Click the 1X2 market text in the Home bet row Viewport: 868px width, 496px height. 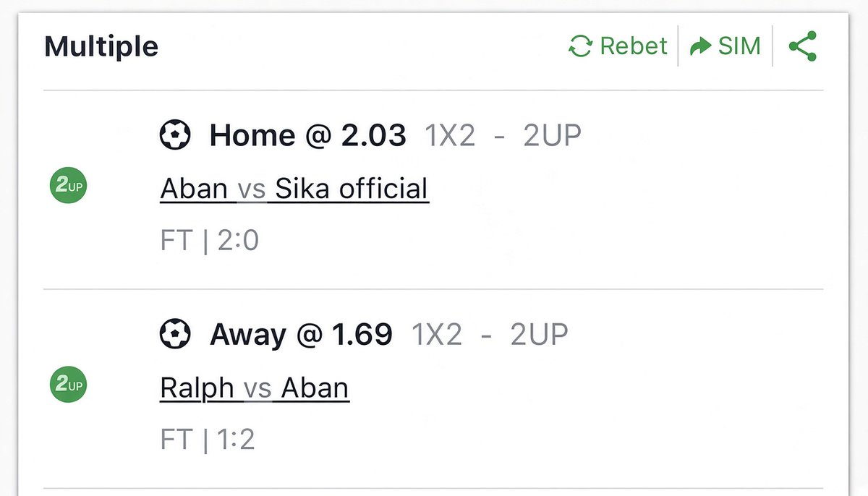tap(451, 135)
